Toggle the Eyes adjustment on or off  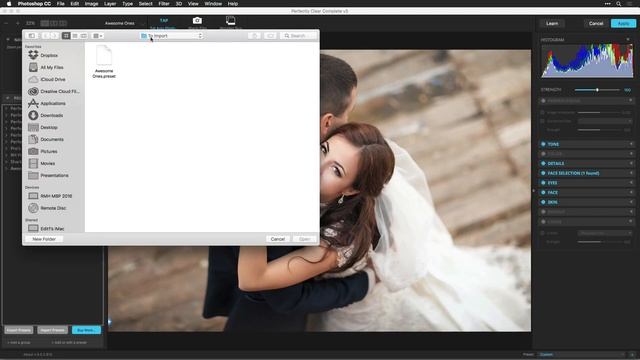[543, 183]
